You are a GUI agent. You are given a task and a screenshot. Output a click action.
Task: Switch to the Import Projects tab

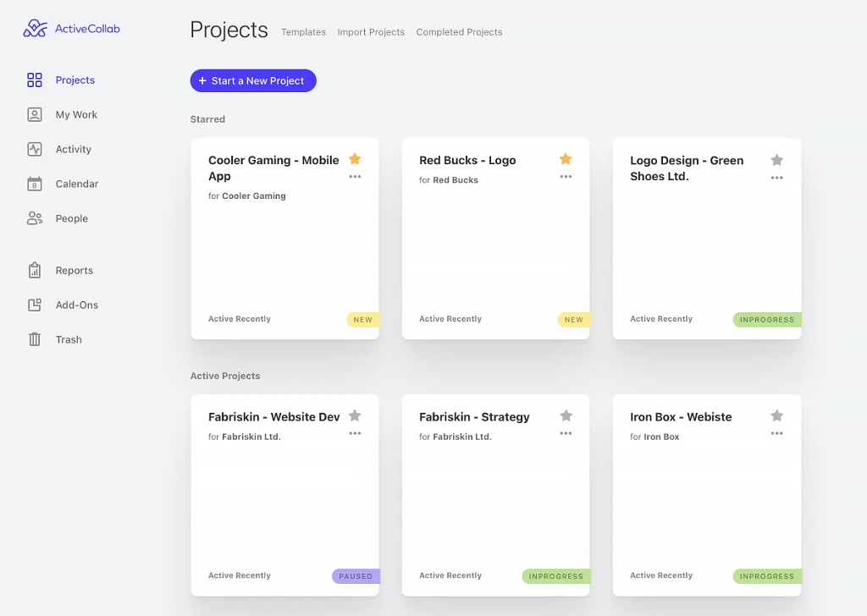click(371, 32)
